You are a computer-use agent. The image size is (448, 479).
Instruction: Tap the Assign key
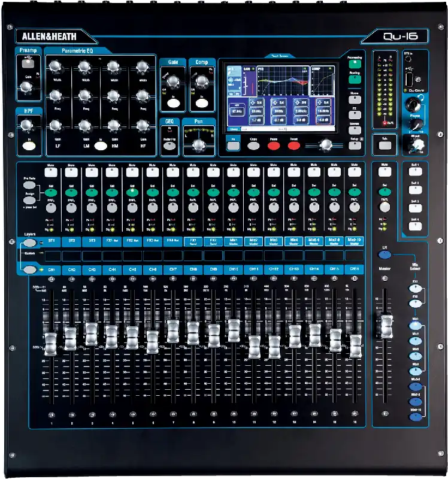pos(29,200)
